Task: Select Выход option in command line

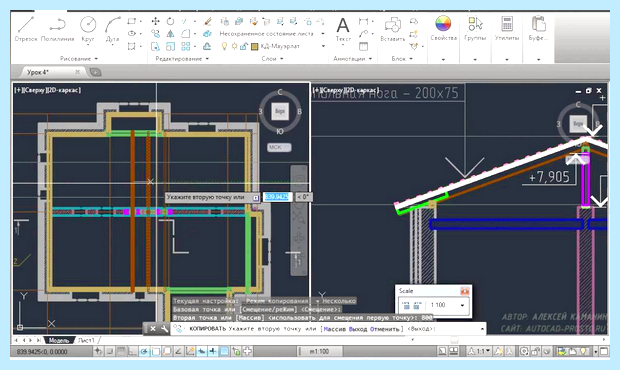Action: 358,329
